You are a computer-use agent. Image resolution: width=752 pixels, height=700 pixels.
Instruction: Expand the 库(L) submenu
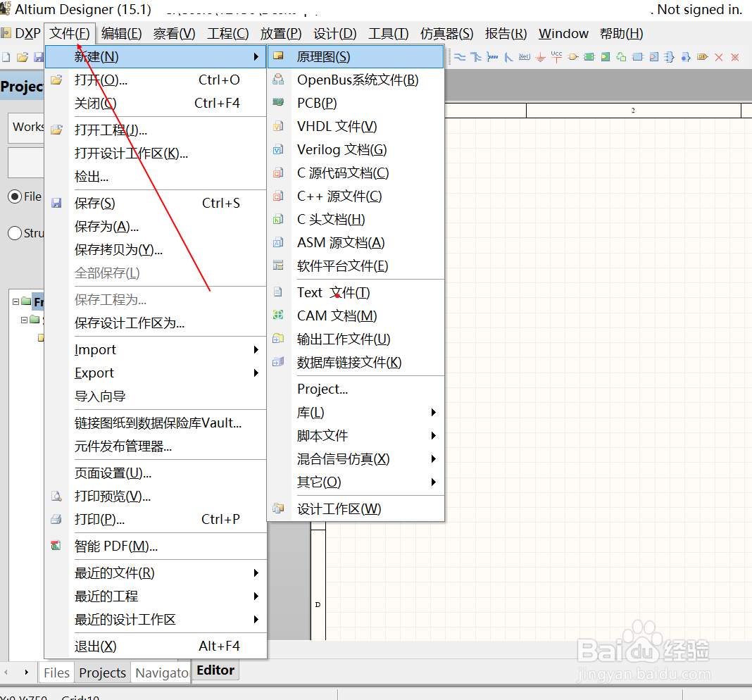point(310,412)
